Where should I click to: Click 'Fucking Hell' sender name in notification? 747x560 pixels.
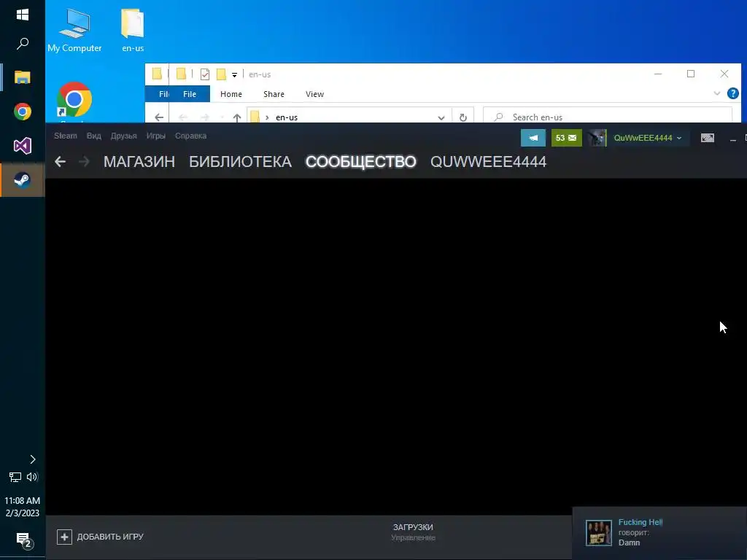[x=640, y=522]
